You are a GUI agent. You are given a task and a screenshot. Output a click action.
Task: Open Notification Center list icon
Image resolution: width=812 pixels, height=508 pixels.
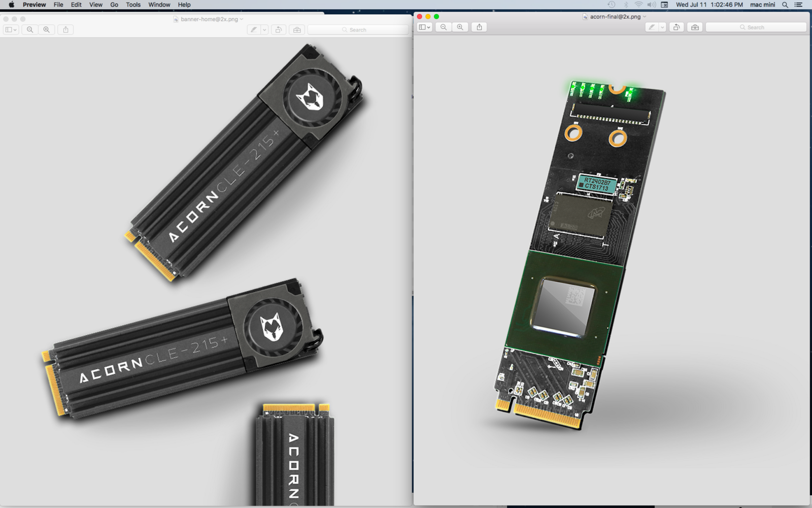pos(798,5)
